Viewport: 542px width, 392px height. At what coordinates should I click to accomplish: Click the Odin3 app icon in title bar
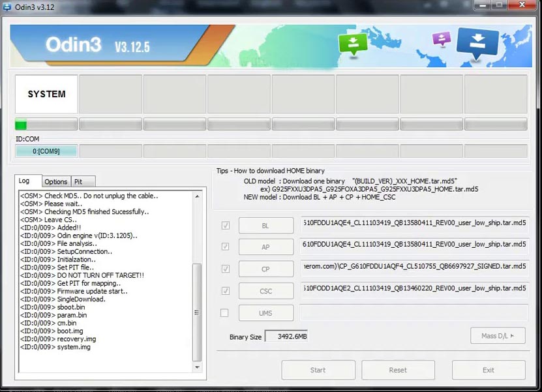(7, 7)
